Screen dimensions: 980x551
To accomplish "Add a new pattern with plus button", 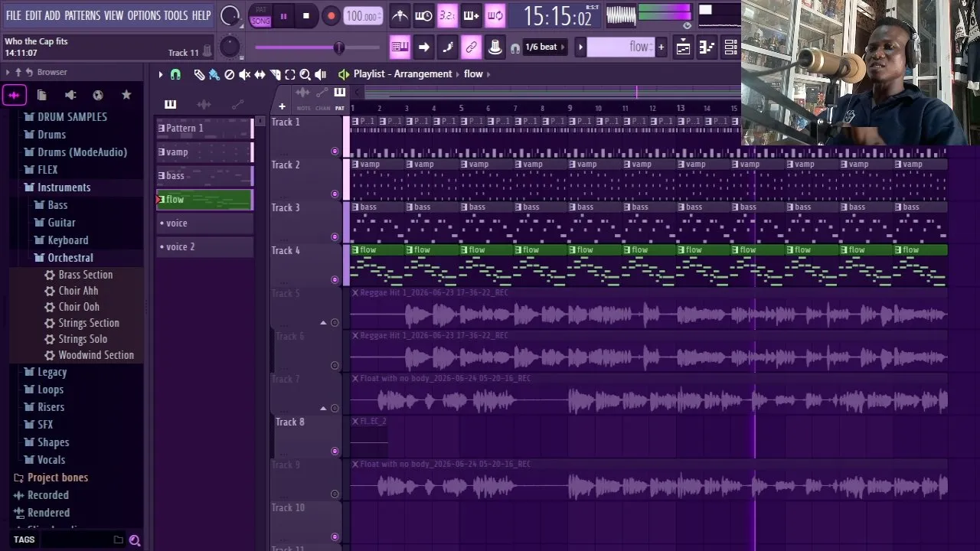I will 661,47.
